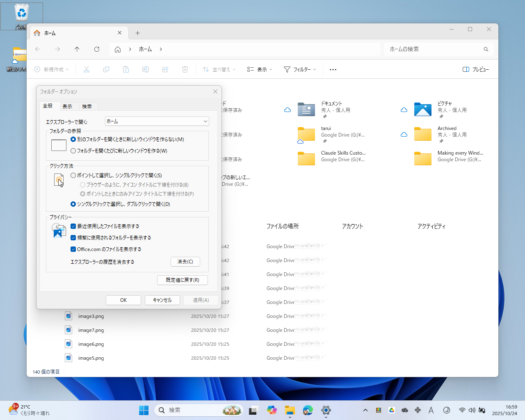Toggle 頻繁に使用されるフォルダーを表示する checkbox
The width and height of the screenshot is (525, 420).
tap(73, 238)
